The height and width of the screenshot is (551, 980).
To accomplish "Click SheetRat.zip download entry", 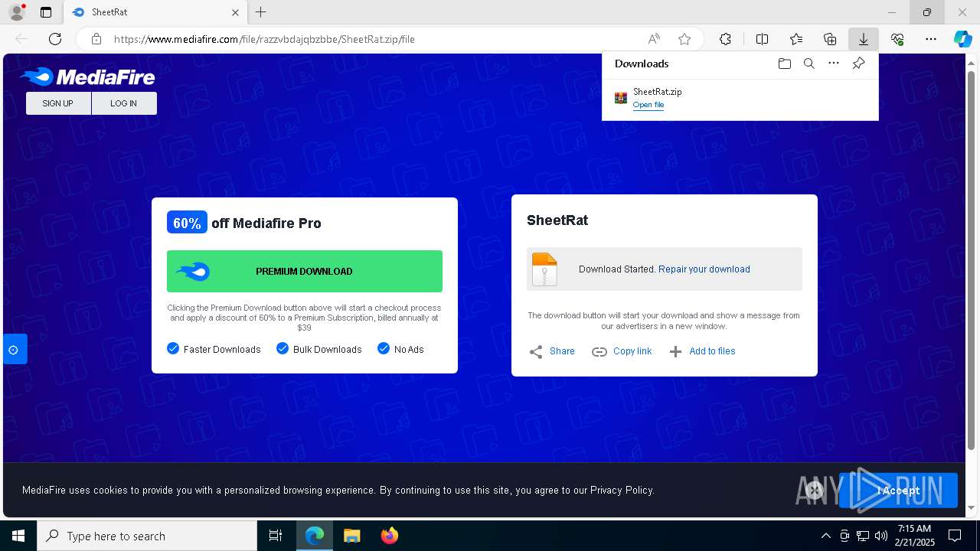I will 740,98.
